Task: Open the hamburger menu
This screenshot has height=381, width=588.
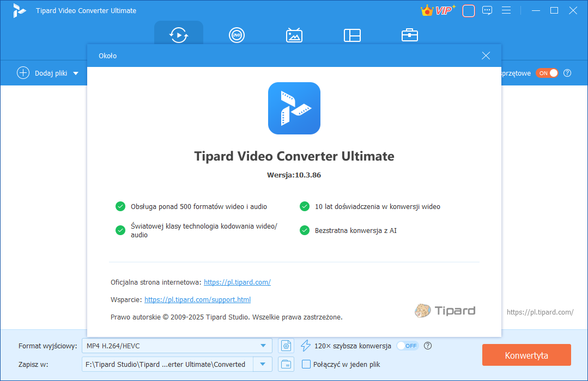Action: tap(506, 10)
